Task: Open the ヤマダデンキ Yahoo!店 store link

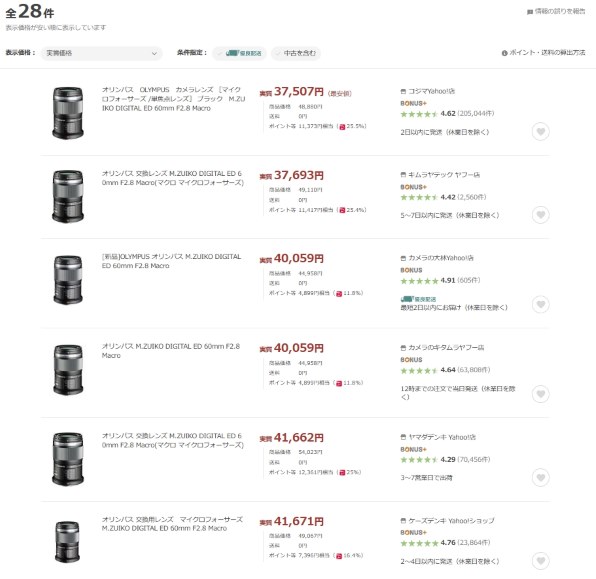Action: (442, 437)
